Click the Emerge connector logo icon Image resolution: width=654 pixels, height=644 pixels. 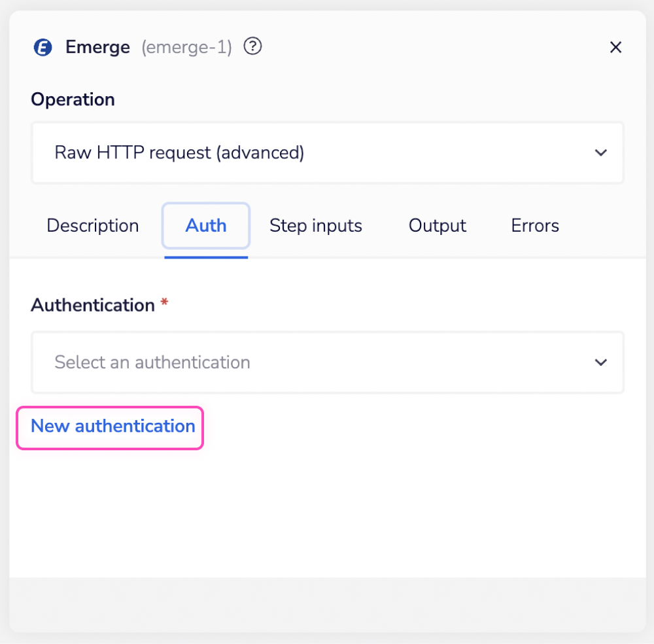pos(42,46)
